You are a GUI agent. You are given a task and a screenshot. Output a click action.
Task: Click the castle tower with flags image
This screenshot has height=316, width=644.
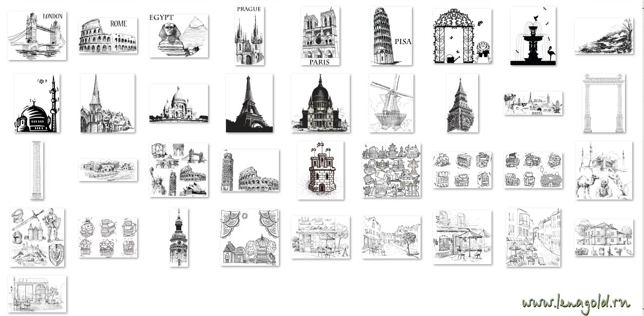320,170
